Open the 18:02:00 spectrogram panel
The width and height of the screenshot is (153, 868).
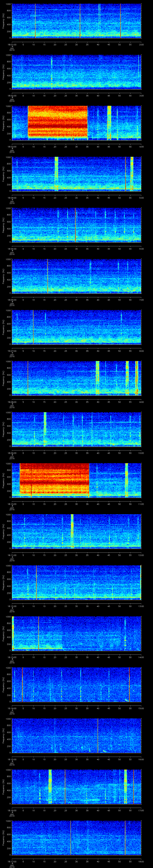(x=76, y=72)
